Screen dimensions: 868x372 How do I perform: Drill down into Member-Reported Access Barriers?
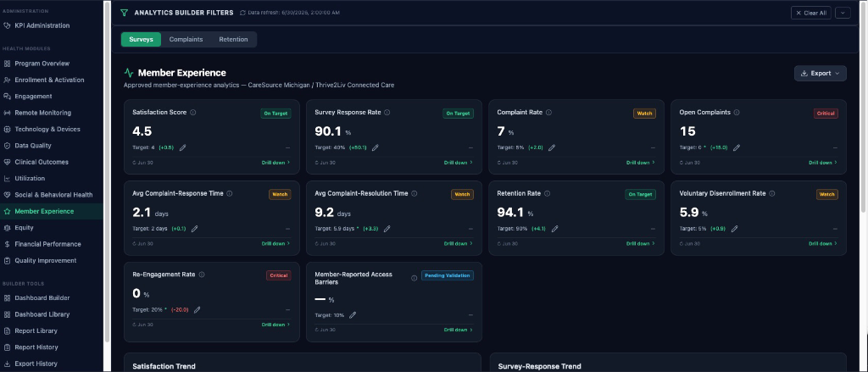pos(458,330)
